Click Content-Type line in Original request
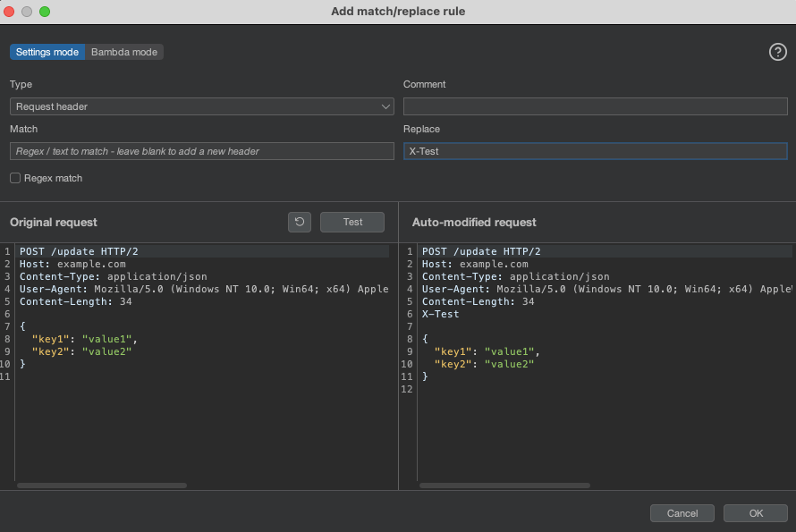The image size is (796, 532). (114, 276)
